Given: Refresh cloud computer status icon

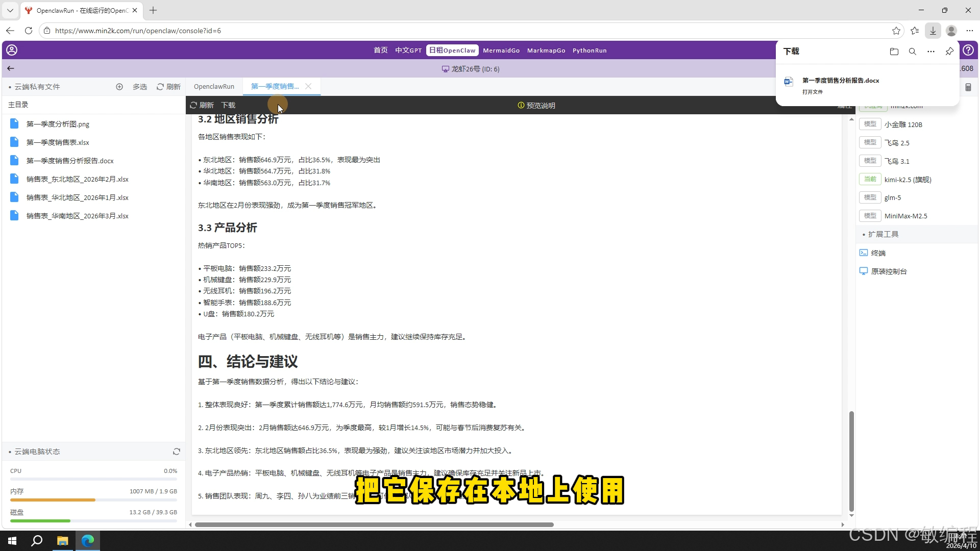Looking at the screenshot, I should click(x=177, y=452).
